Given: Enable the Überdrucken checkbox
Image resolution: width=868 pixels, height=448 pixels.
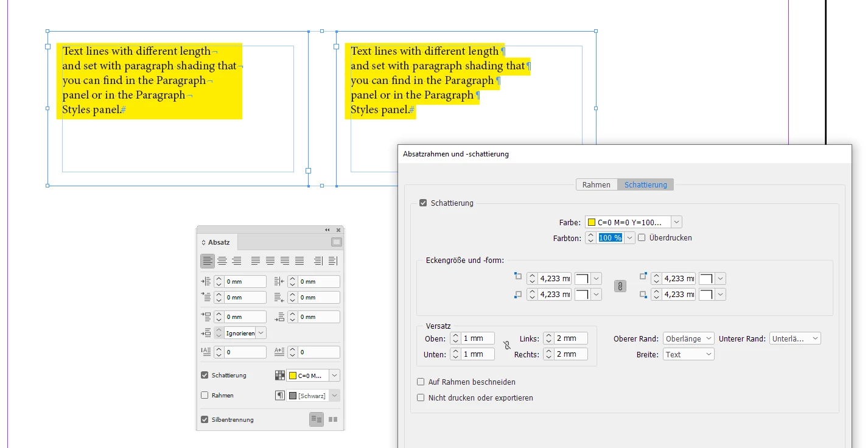Looking at the screenshot, I should 642,238.
